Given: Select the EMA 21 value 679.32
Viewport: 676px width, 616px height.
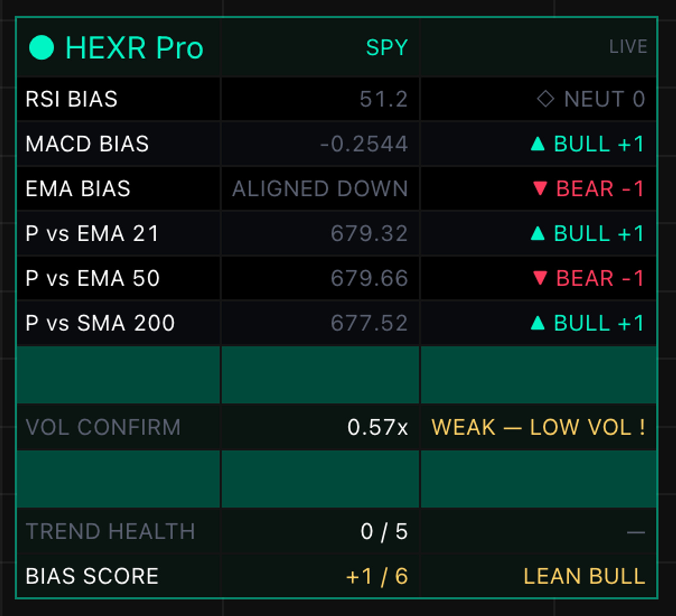Looking at the screenshot, I should pyautogui.click(x=369, y=234).
